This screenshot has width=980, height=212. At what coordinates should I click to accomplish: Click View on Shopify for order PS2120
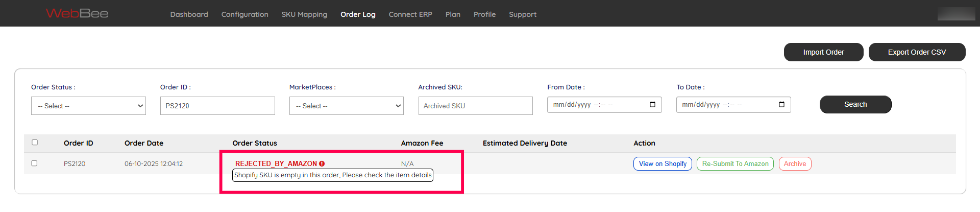tap(663, 163)
